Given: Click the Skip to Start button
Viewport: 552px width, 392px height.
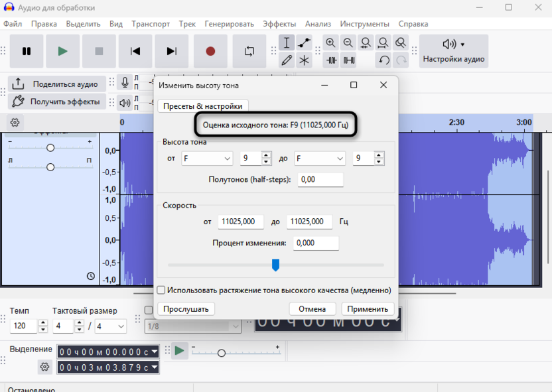Looking at the screenshot, I should pyautogui.click(x=135, y=51).
